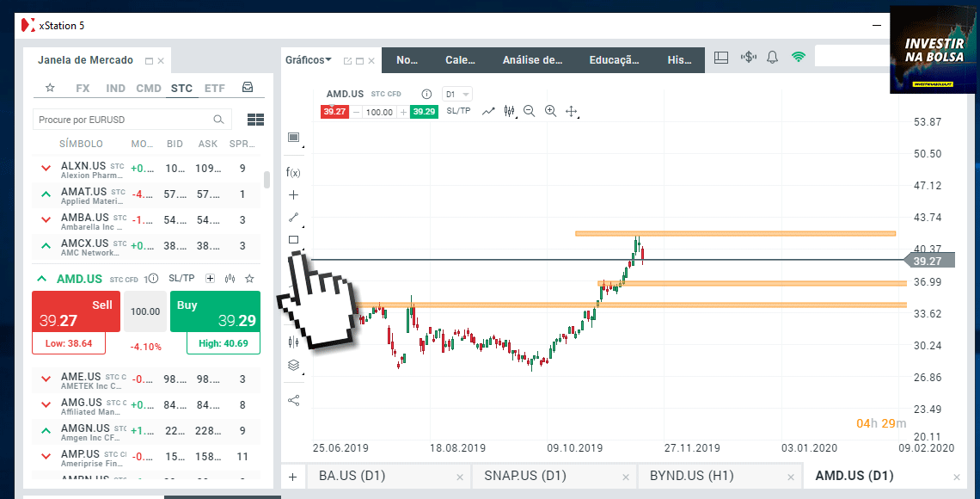Maximize the Janela de Mercado panel
The width and height of the screenshot is (980, 499).
[x=149, y=61]
